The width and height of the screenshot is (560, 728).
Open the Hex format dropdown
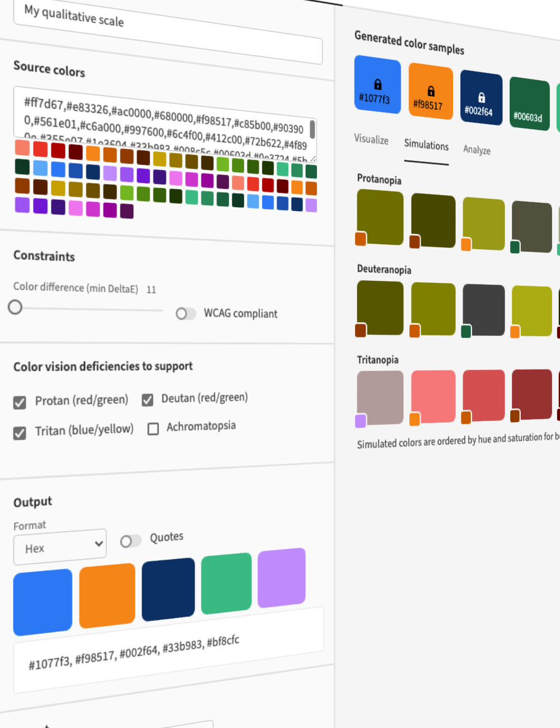[60, 547]
